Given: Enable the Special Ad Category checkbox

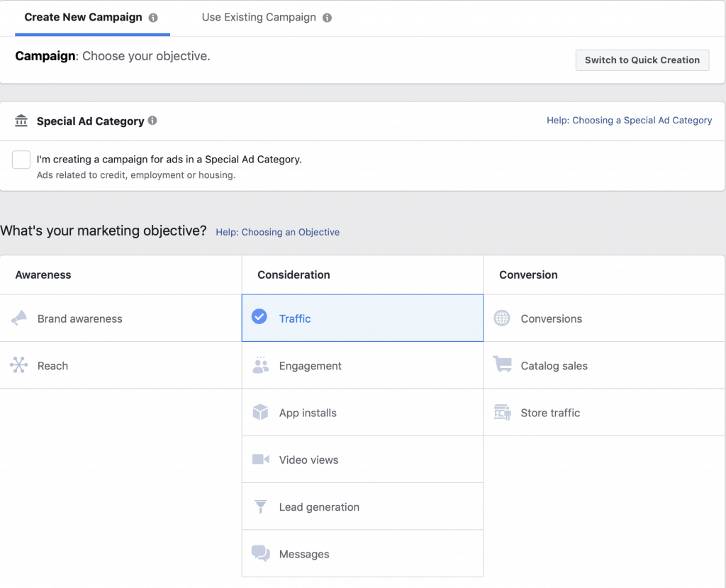Looking at the screenshot, I should [x=21, y=160].
